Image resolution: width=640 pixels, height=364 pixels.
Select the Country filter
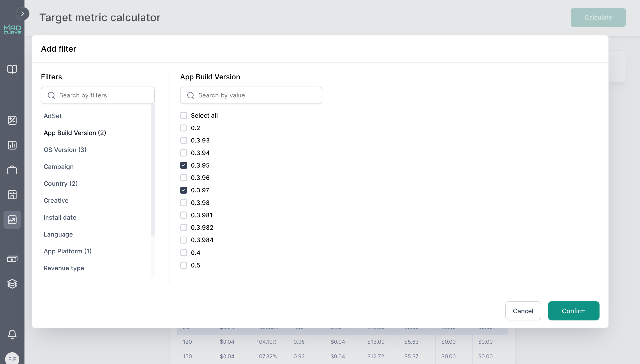coord(61,183)
